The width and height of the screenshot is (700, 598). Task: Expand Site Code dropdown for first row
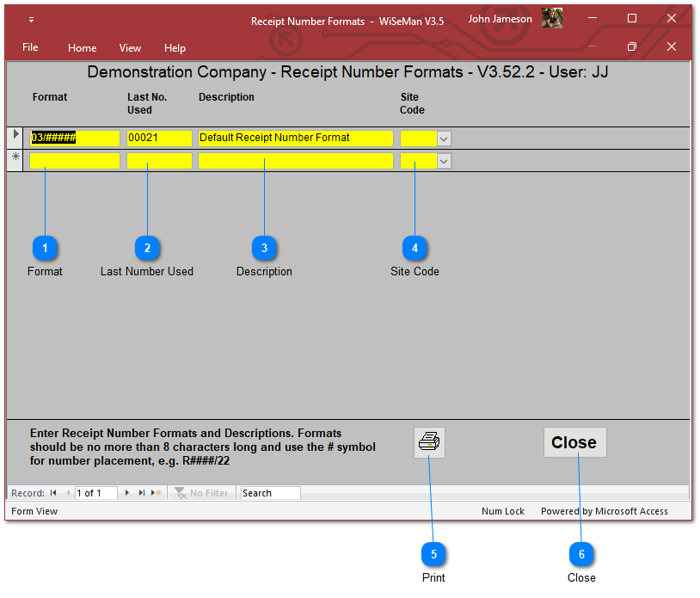click(444, 138)
